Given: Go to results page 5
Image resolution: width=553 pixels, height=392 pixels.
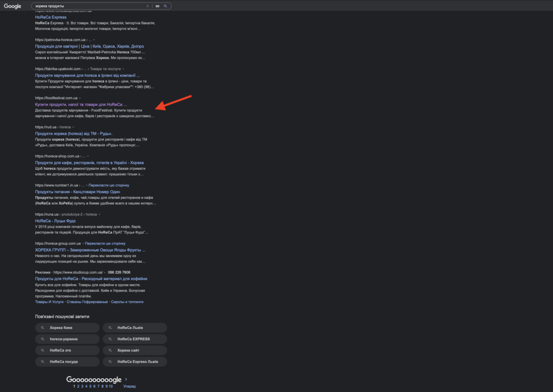Looking at the screenshot, I should pos(90,386).
